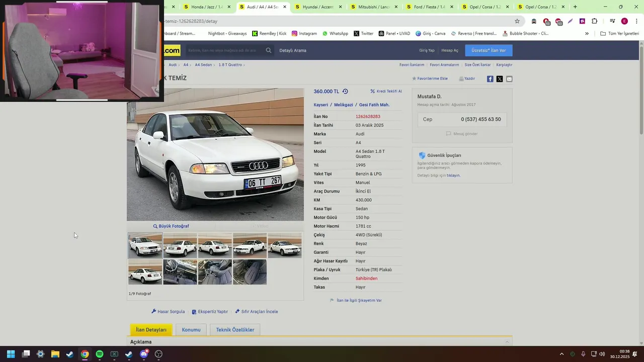Open File Explorer from the taskbar
The height and width of the screenshot is (362, 644).
click(55, 354)
